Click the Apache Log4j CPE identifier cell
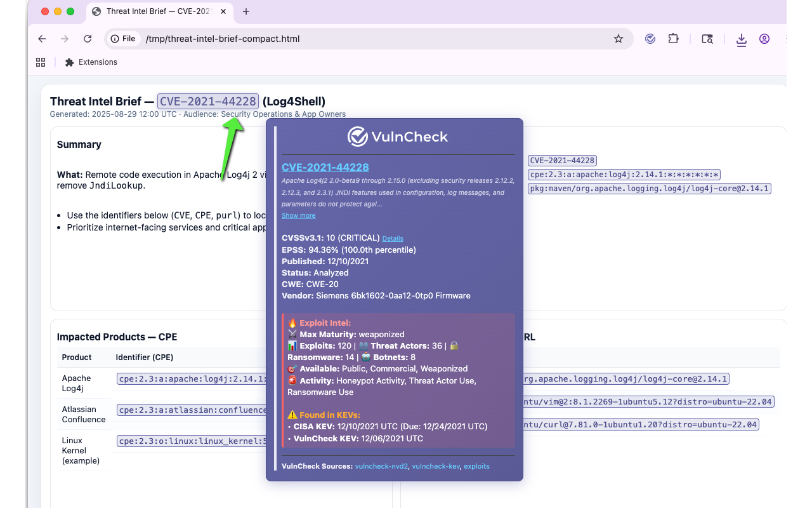Viewport: 812px width, 508px height. pos(191,379)
